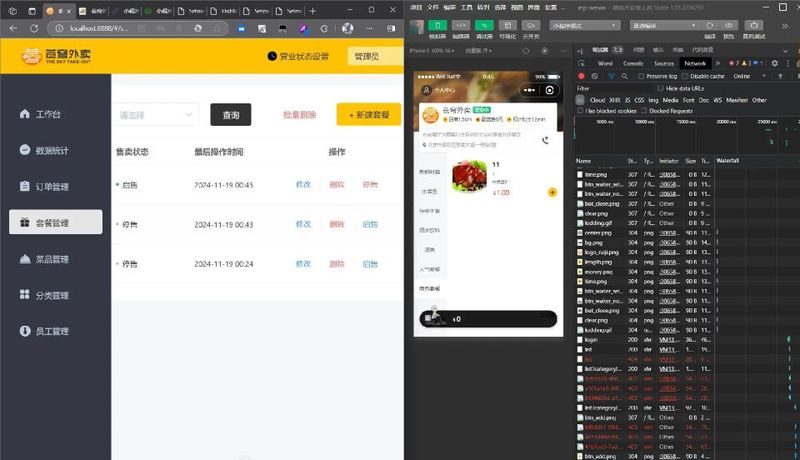Open network search magnifier

(x=624, y=76)
